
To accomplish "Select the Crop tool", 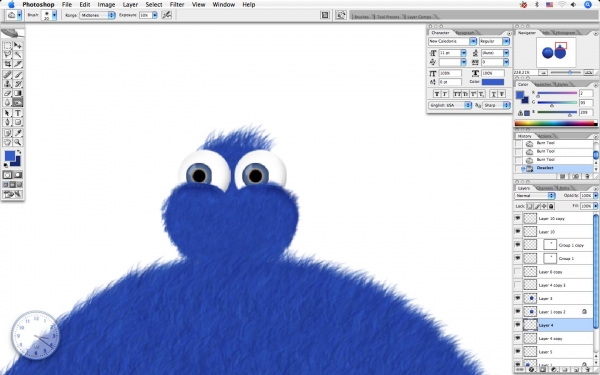I will tap(7, 64).
